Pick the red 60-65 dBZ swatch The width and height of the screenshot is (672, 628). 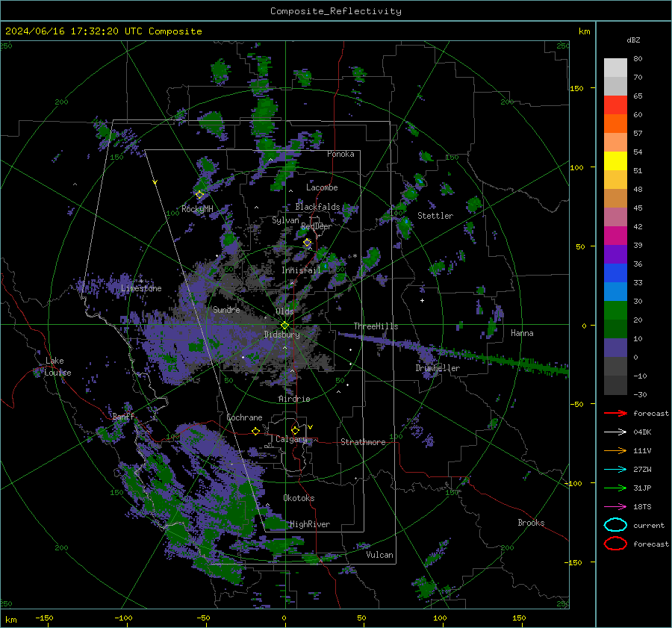tap(615, 105)
